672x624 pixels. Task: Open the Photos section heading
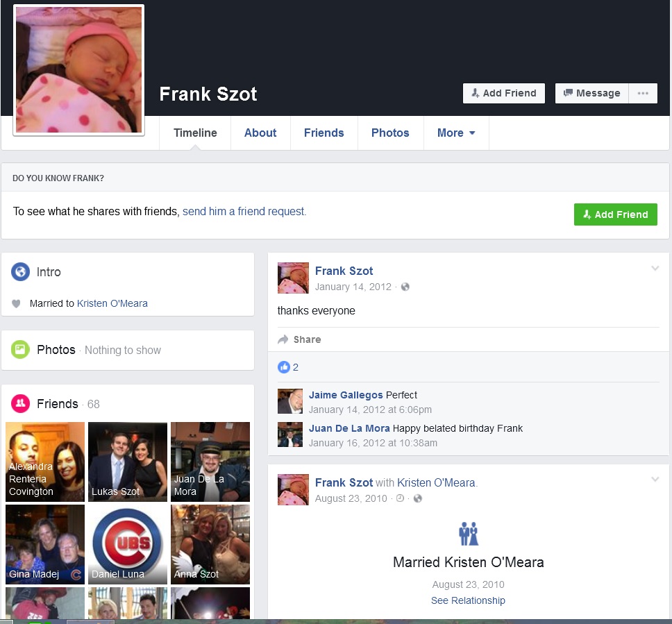point(56,350)
